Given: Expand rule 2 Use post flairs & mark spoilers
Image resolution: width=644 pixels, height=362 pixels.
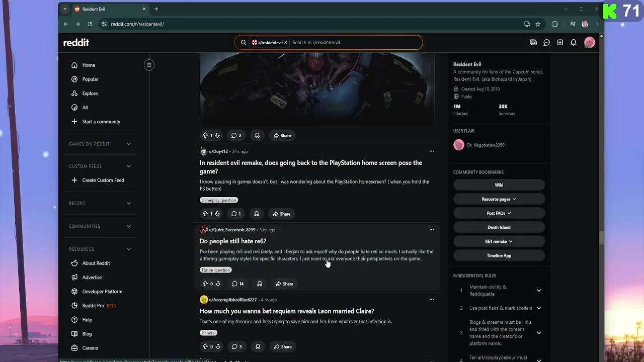Looking at the screenshot, I should click(x=539, y=308).
